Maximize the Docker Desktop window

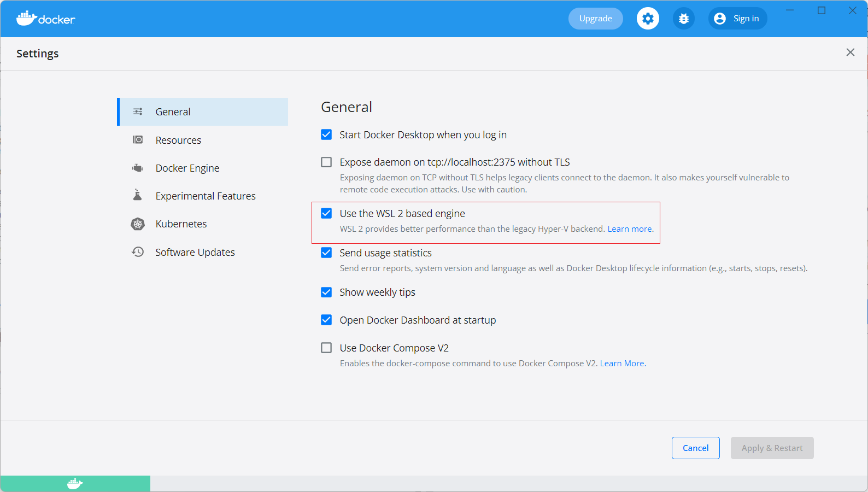point(822,10)
